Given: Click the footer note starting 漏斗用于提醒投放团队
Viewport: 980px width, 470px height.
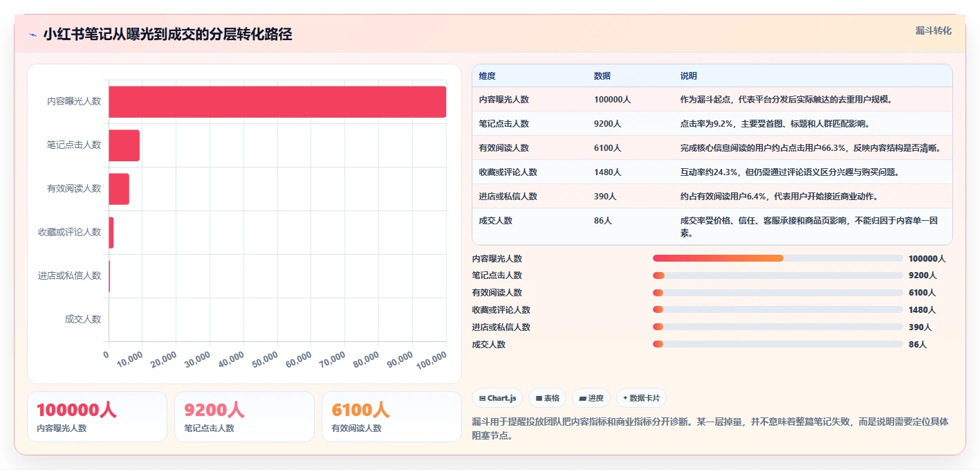Looking at the screenshot, I should click(710, 428).
